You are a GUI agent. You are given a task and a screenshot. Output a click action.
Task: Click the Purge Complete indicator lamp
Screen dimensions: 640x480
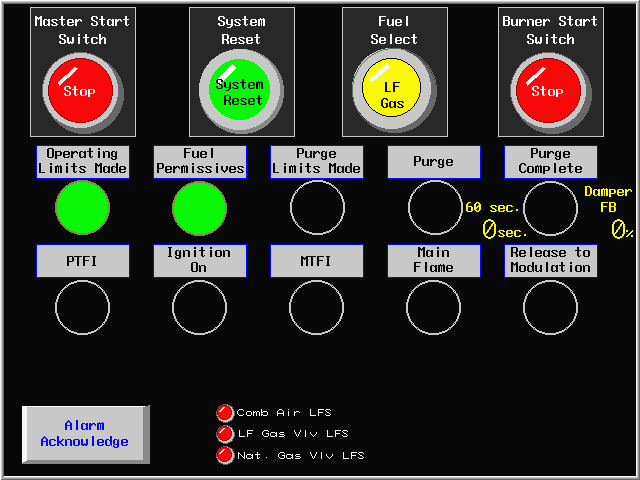551,208
